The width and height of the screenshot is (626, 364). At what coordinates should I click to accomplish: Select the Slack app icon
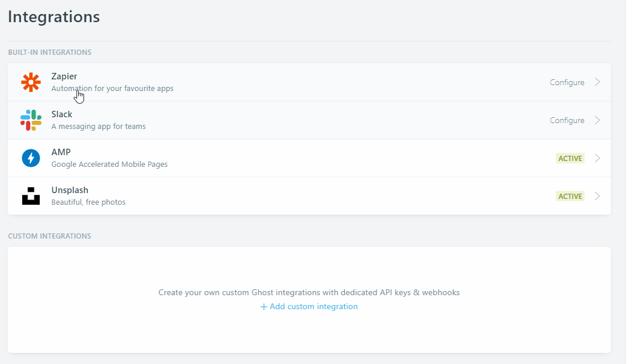click(30, 120)
